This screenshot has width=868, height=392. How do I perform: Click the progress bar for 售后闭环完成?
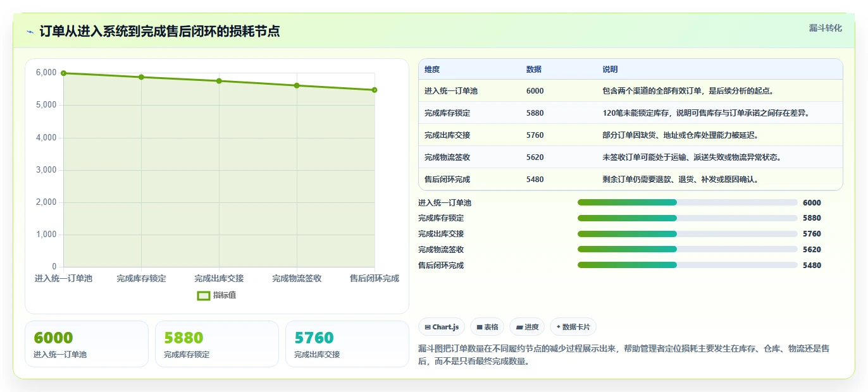click(687, 265)
